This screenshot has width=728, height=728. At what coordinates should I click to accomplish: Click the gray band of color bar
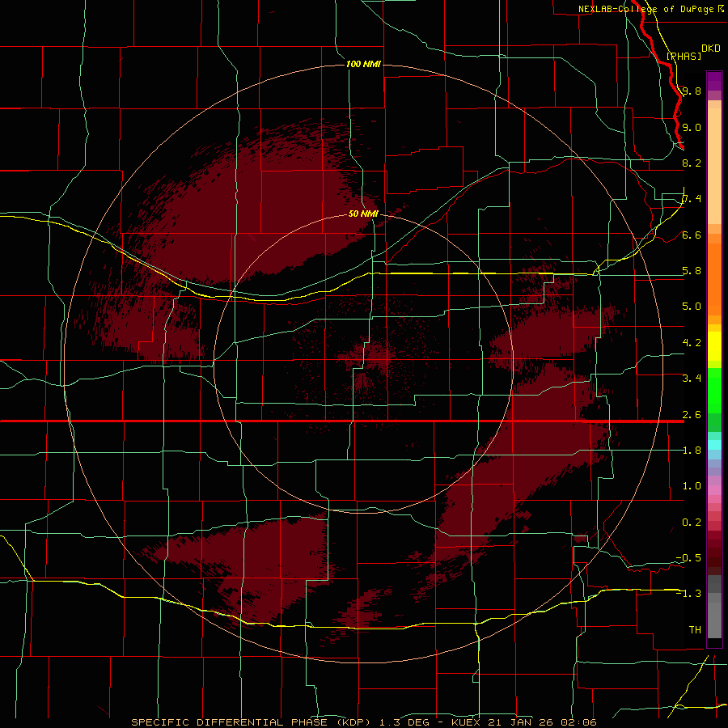[714, 607]
